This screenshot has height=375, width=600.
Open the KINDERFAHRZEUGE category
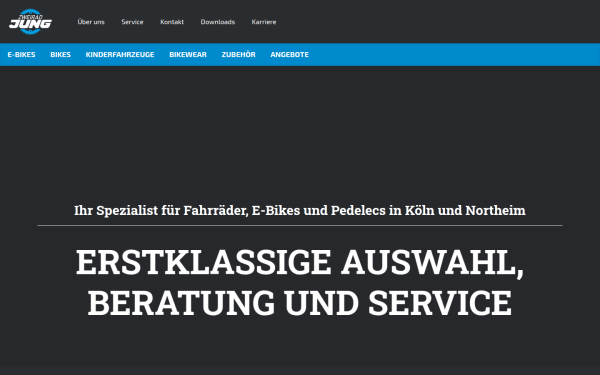pos(120,55)
